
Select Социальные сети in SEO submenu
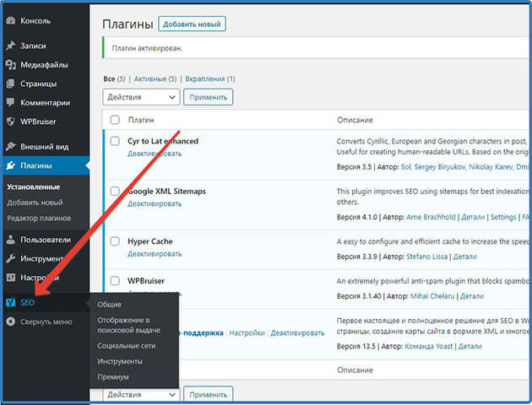[x=126, y=346]
